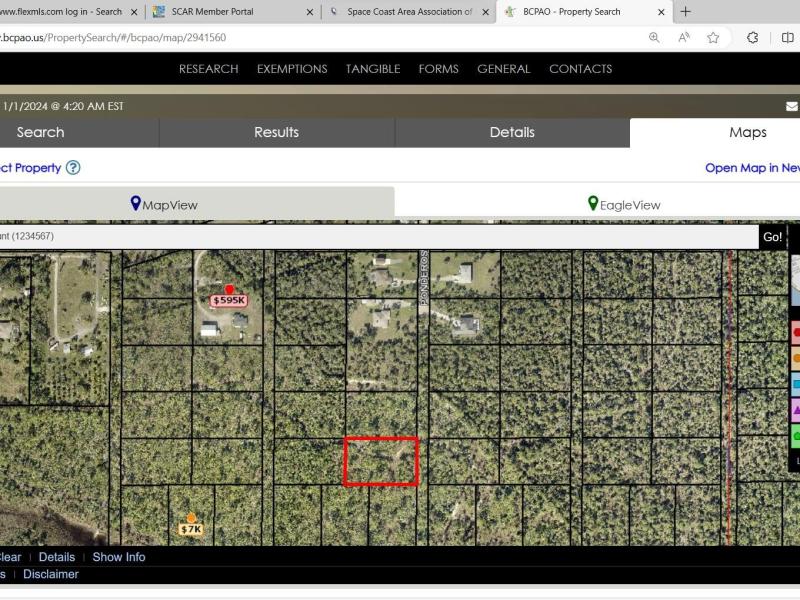Click the help question mark icon
Image resolution: width=800 pixels, height=600 pixels.
(73, 168)
